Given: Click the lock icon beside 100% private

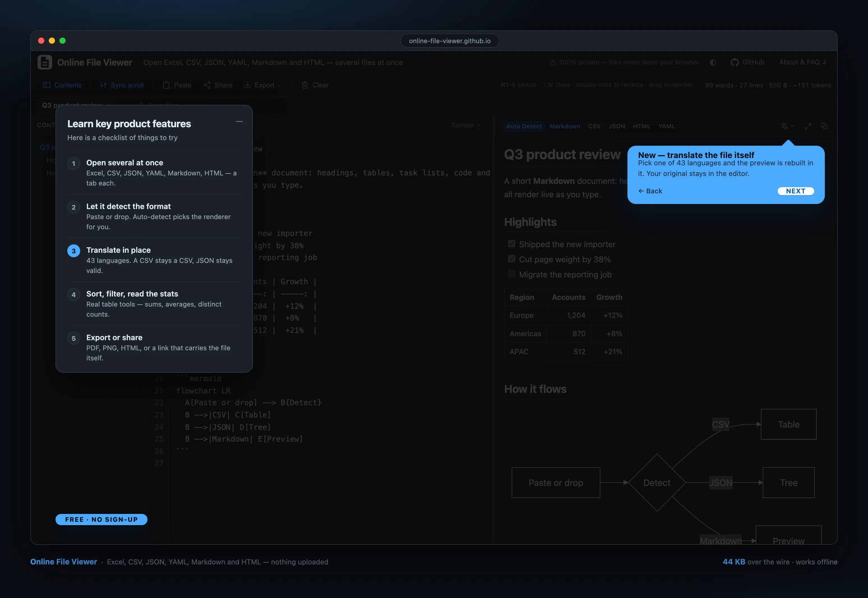Looking at the screenshot, I should 553,62.
